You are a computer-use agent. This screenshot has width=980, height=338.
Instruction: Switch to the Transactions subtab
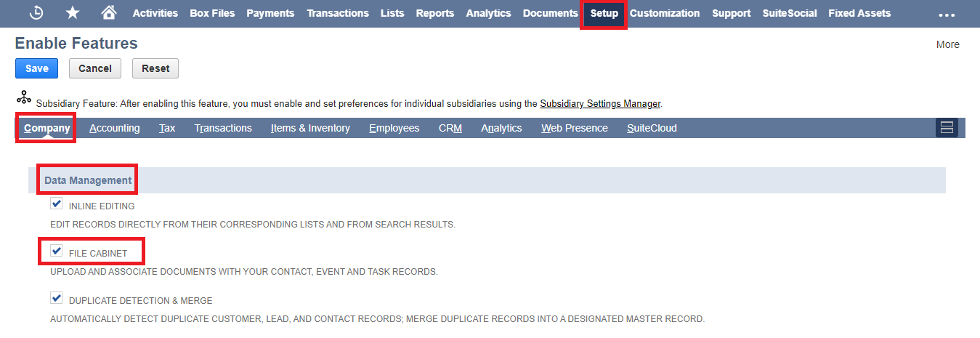(223, 128)
